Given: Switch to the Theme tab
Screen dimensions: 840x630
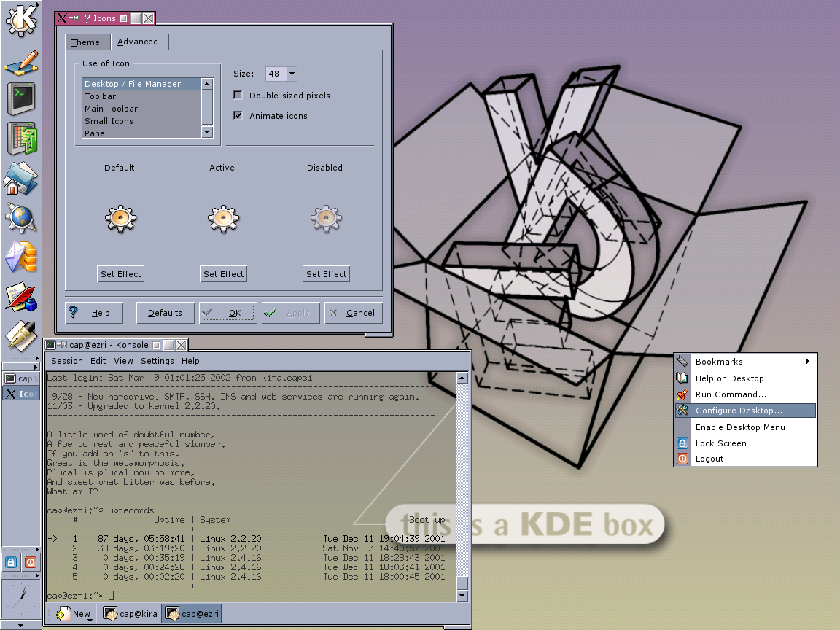Looking at the screenshot, I should click(85, 42).
